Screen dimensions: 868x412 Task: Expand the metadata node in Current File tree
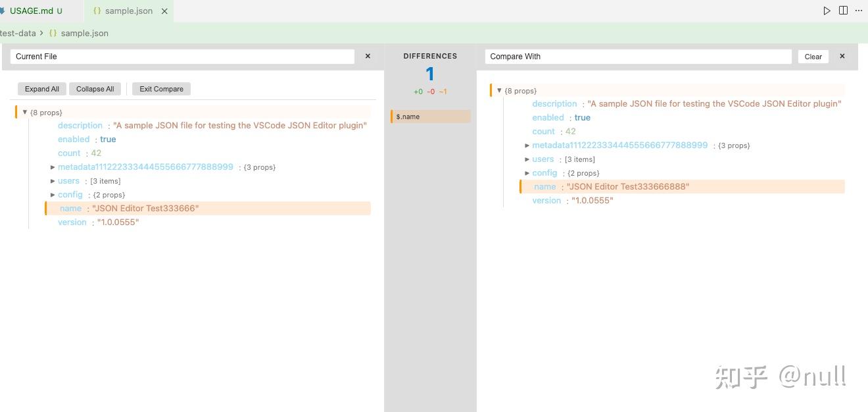53,167
